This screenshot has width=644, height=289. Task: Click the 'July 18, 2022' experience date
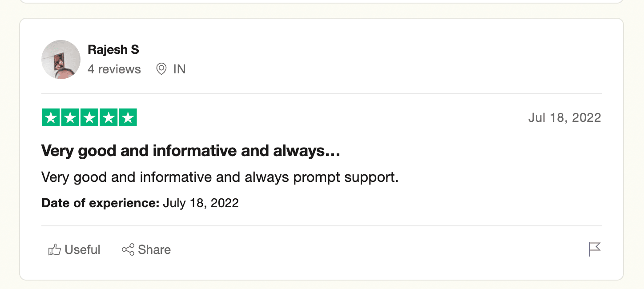201,203
